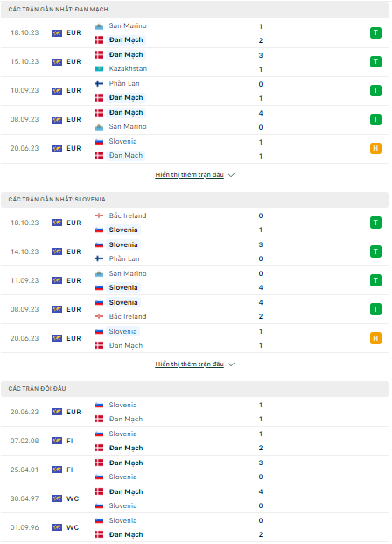Click the green T badge for Slovenia vs Phần Lan
This screenshot has width=392, height=544.
click(375, 251)
